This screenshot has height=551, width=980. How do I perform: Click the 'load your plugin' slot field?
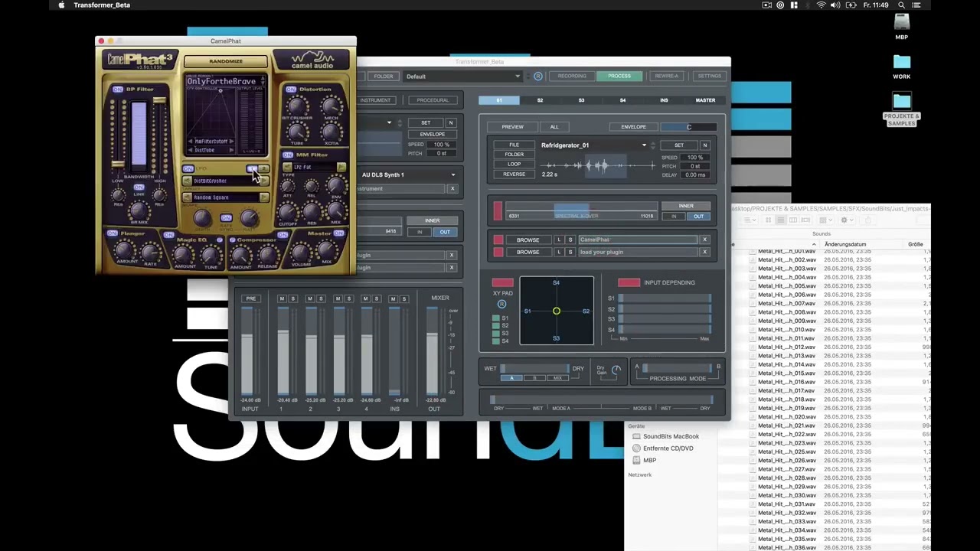pos(638,252)
